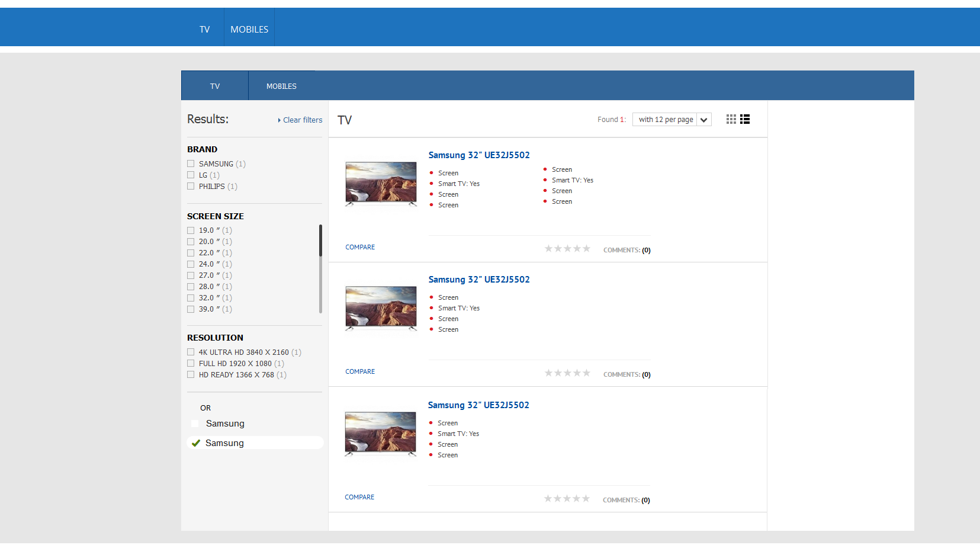
Task: Click the dropdown arrow next to per page
Action: [704, 120]
